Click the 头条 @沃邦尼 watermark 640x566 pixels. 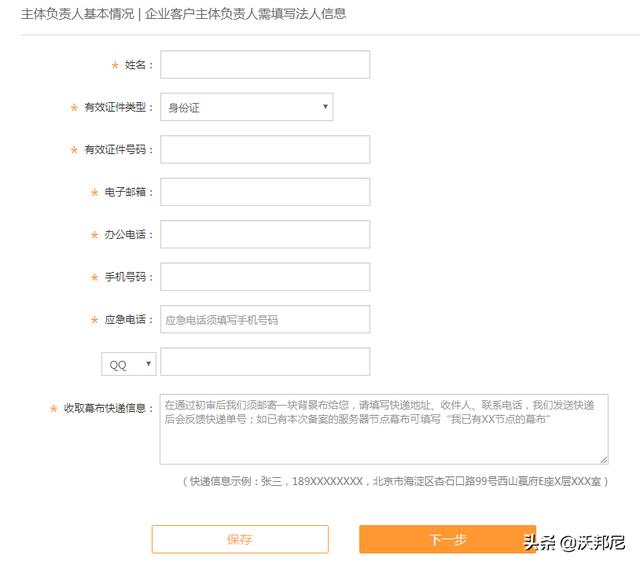574,543
